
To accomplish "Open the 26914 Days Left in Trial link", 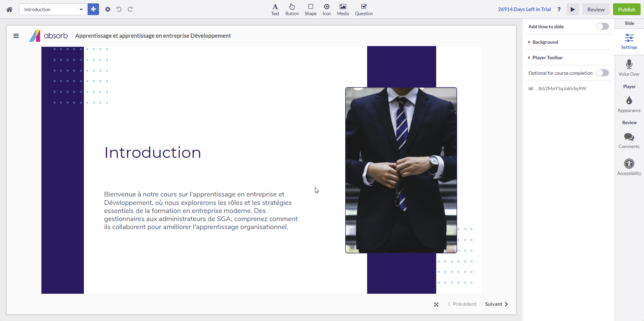I will click(524, 9).
